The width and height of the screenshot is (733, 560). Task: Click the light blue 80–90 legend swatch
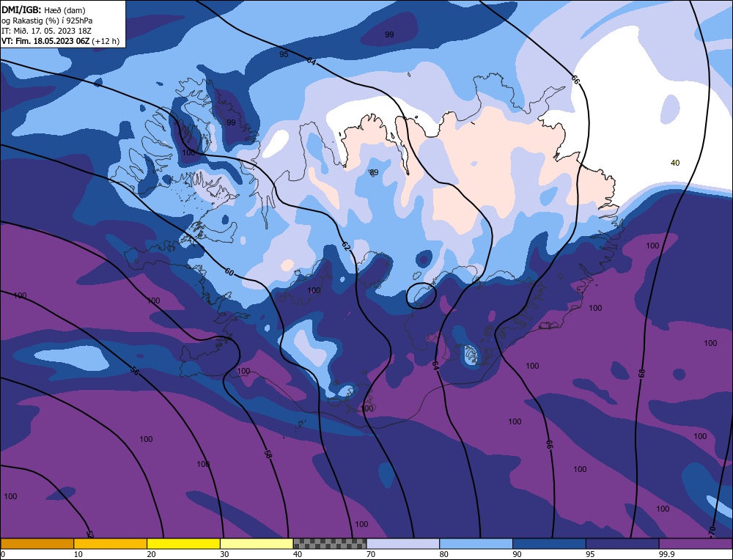click(476, 544)
